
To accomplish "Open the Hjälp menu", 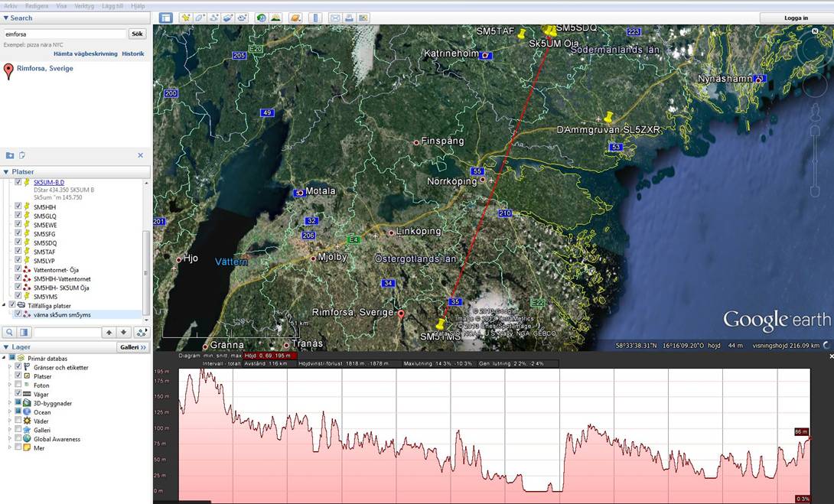I will 138,6.
